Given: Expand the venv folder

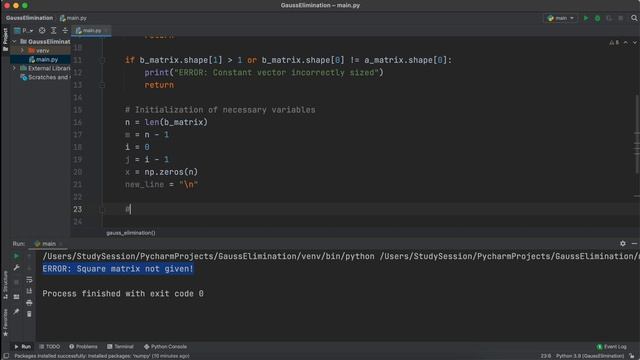Looking at the screenshot, I should 22,50.
